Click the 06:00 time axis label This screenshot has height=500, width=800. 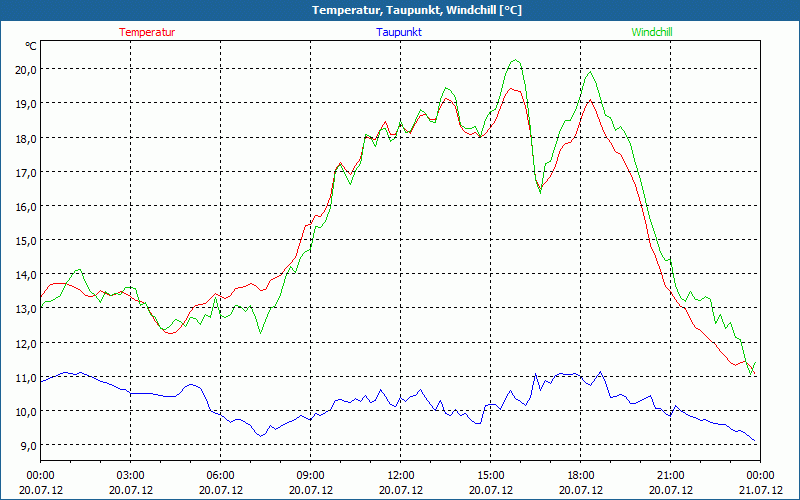click(220, 476)
